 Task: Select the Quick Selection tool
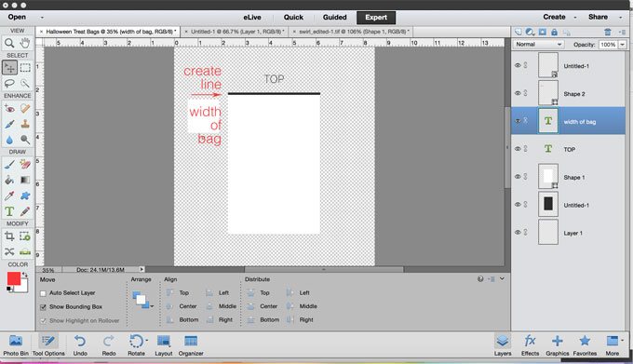click(x=25, y=83)
